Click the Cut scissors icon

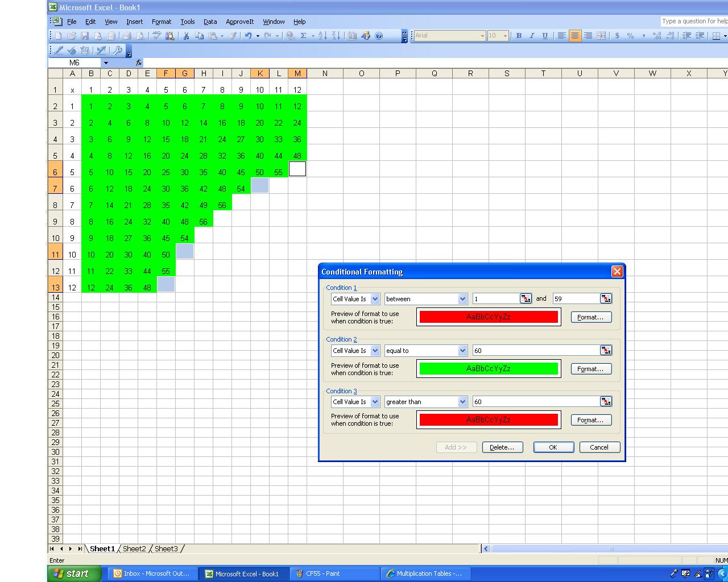[x=186, y=36]
